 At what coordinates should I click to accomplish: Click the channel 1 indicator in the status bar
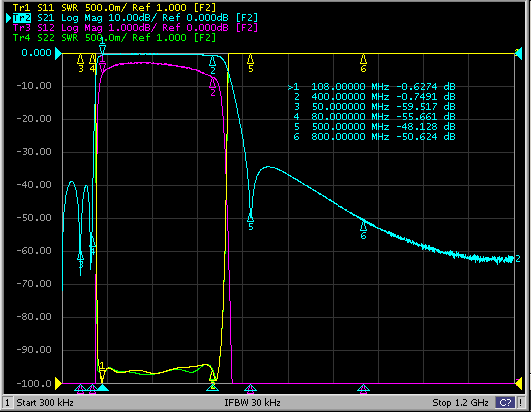pos(8,403)
